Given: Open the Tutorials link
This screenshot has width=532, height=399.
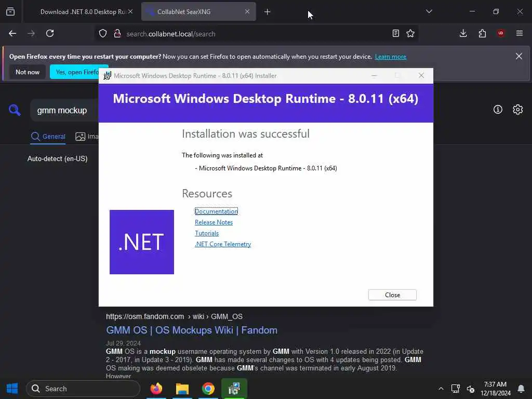Looking at the screenshot, I should [x=207, y=233].
